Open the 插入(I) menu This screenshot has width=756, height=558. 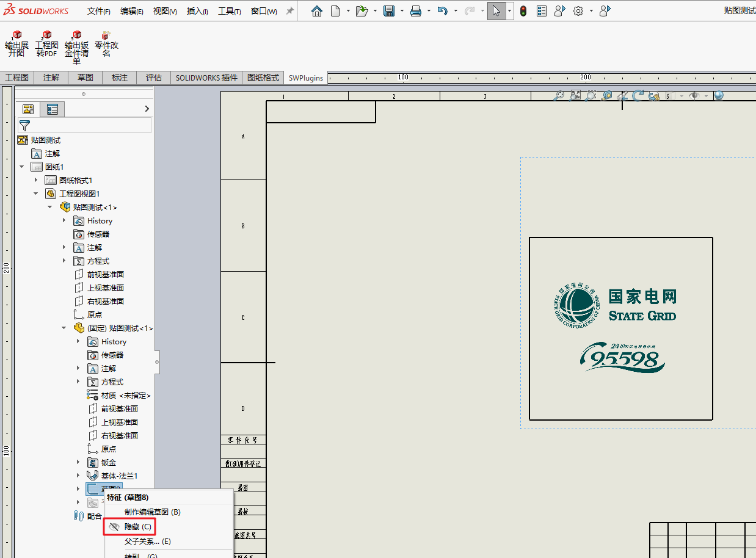pos(197,11)
